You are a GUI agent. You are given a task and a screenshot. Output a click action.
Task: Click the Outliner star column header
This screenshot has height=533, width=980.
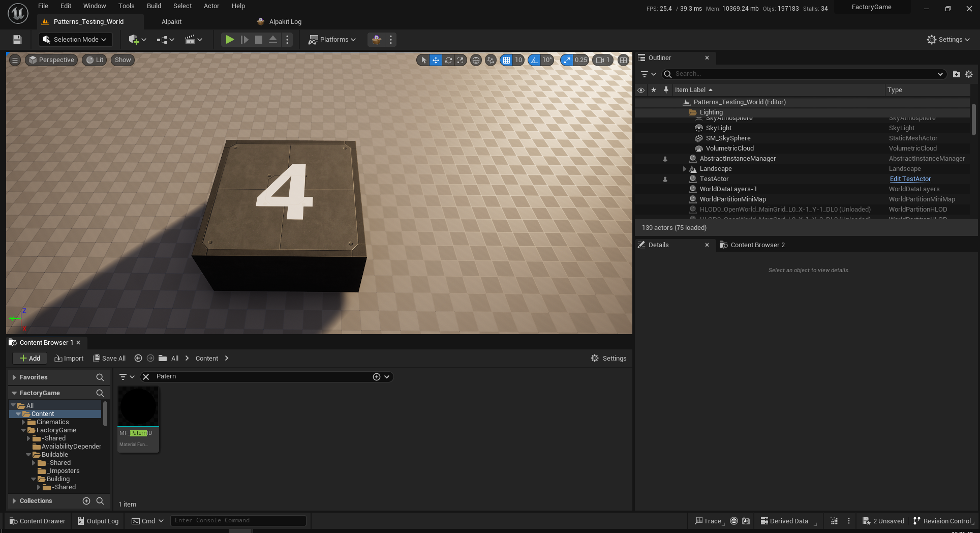654,90
